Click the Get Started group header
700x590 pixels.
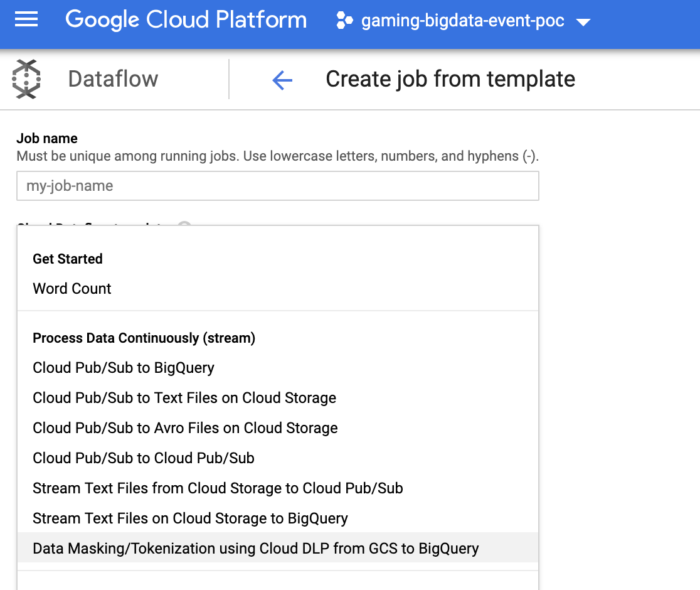coord(68,259)
